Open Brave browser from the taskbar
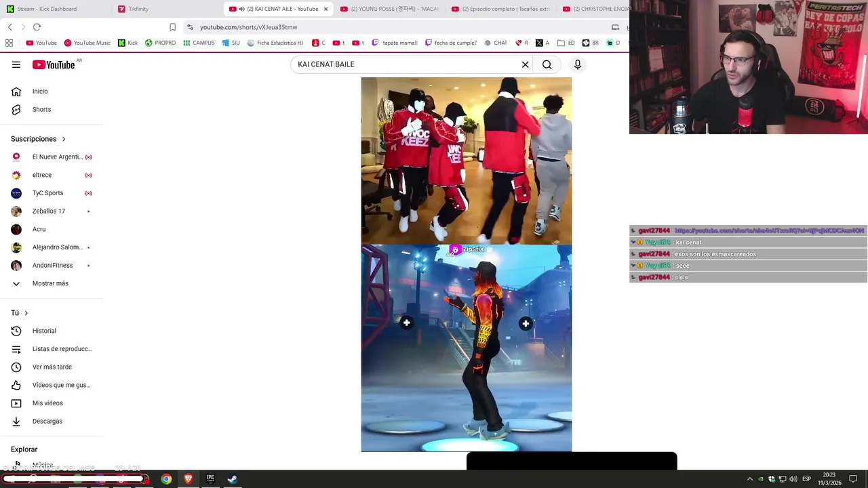868x488 pixels. click(x=189, y=479)
